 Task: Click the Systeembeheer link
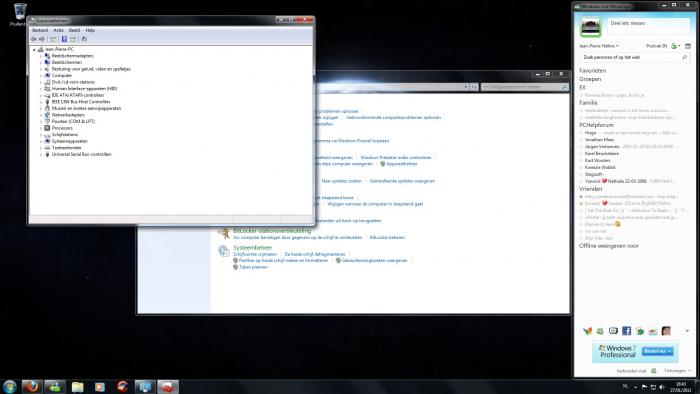point(252,248)
